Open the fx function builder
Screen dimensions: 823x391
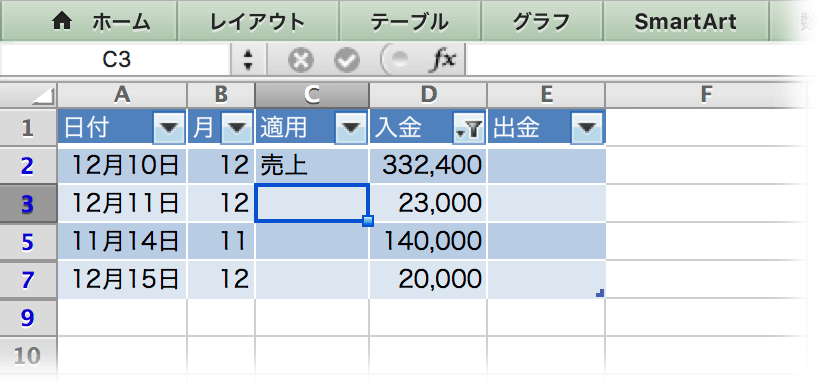442,60
